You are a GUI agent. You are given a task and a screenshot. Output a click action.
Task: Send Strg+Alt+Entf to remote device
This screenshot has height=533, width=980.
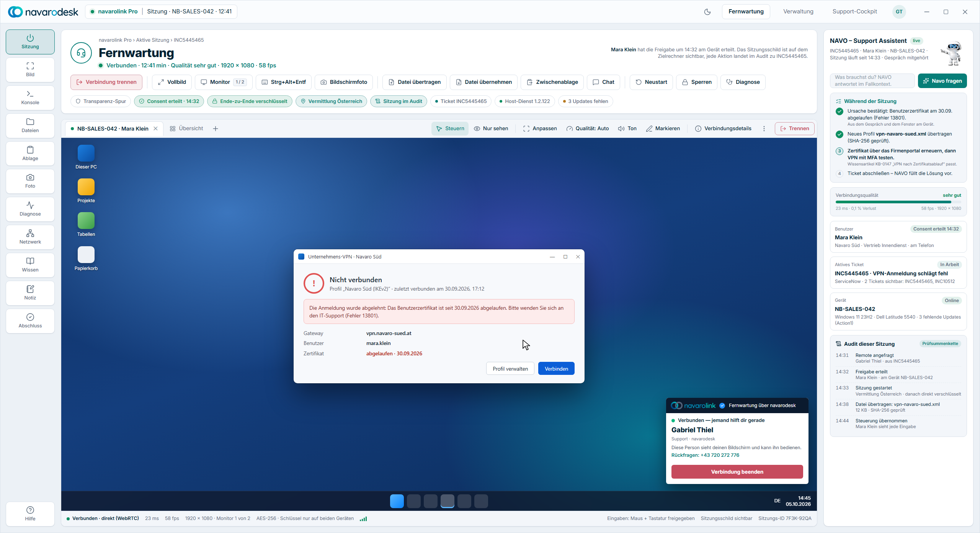click(284, 82)
